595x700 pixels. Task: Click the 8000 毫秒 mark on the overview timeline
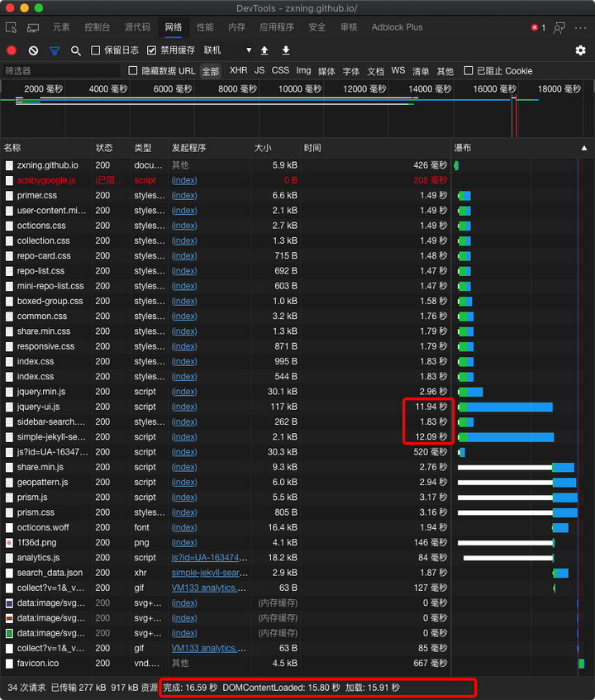pyautogui.click(x=237, y=88)
